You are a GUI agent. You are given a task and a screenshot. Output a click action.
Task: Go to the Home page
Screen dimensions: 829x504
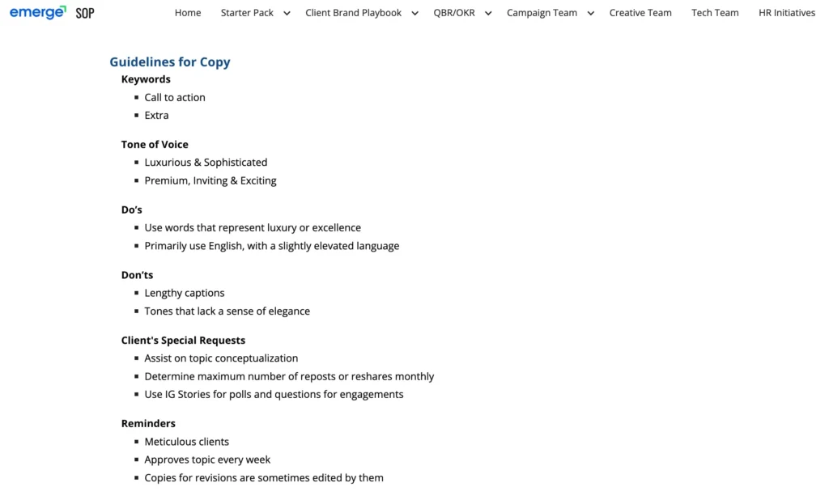(188, 13)
